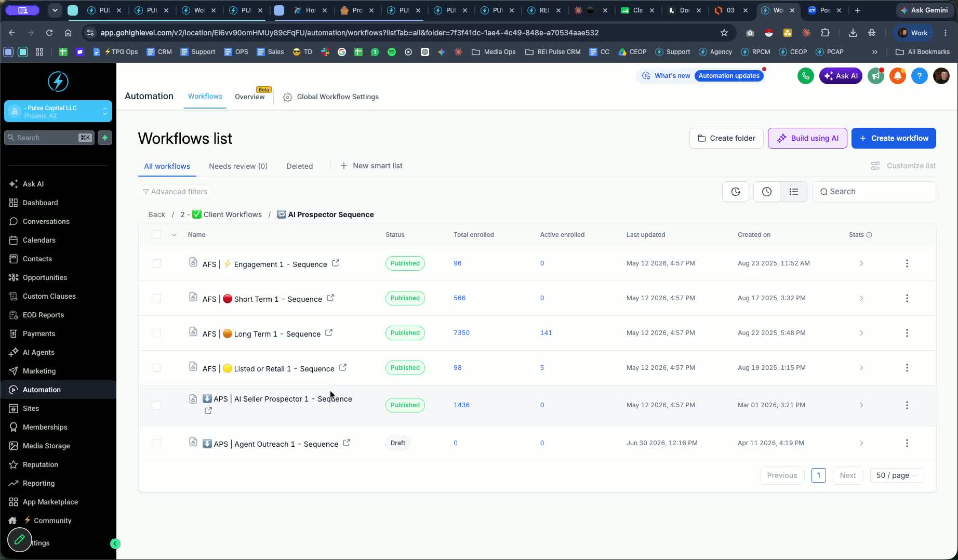Click total enrolled 7350 value

tap(461, 333)
